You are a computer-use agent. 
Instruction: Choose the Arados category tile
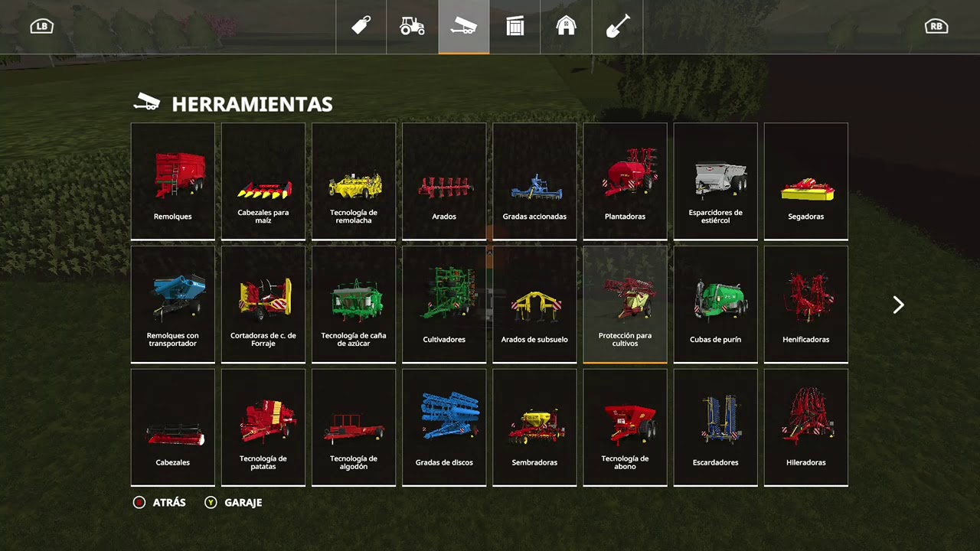(444, 181)
